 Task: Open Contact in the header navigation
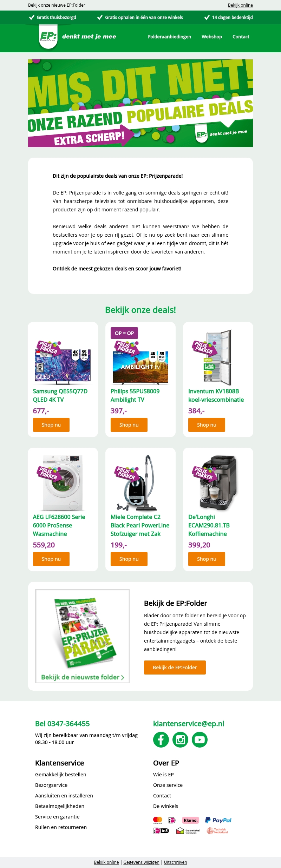pos(241,37)
